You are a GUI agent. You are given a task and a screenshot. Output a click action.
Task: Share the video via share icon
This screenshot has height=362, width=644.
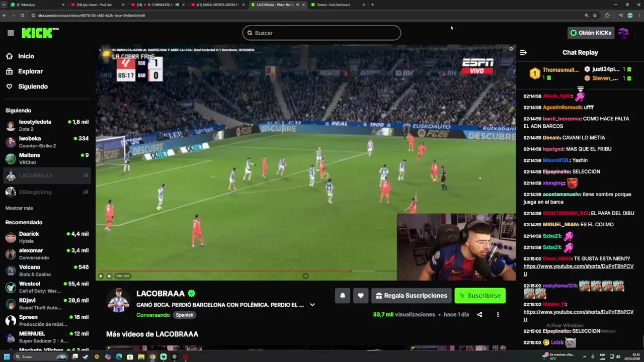479,315
